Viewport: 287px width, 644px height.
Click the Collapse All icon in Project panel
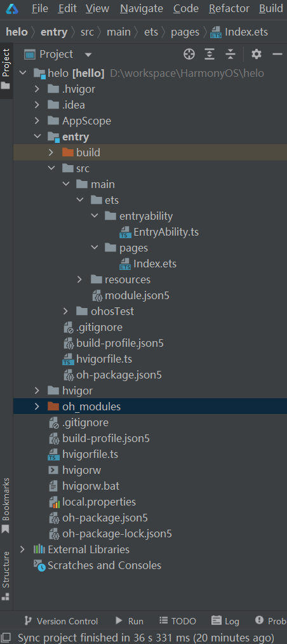click(x=230, y=54)
